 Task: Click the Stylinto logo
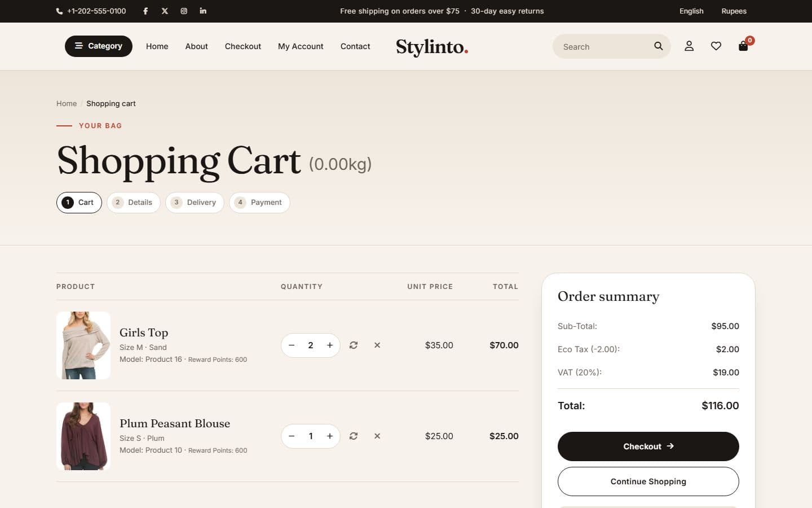point(432,47)
